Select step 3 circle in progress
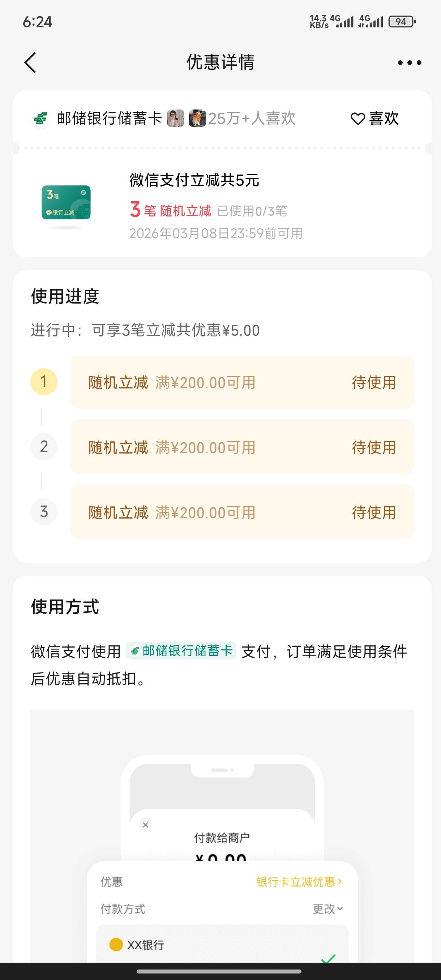 click(x=44, y=512)
